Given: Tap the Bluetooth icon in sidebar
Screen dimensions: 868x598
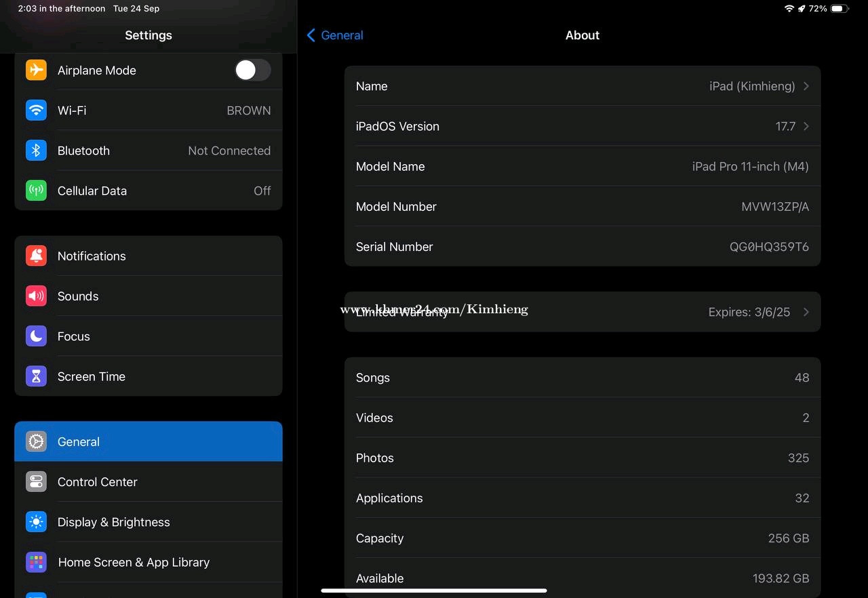Looking at the screenshot, I should click(37, 151).
